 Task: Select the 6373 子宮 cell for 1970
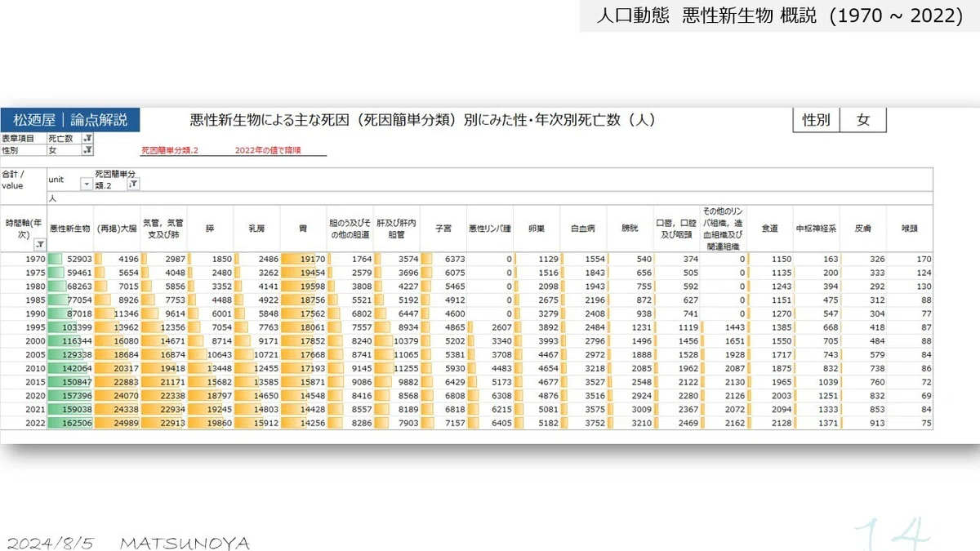click(x=443, y=260)
